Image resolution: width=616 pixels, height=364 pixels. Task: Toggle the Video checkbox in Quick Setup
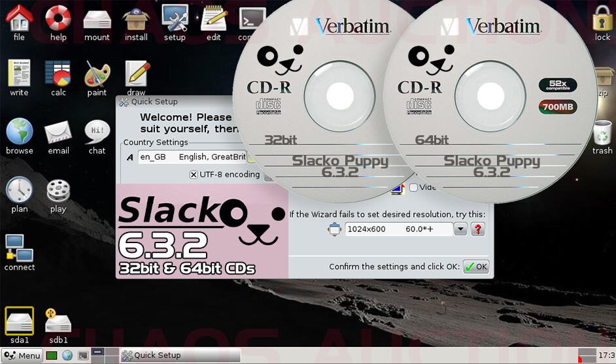pyautogui.click(x=413, y=188)
